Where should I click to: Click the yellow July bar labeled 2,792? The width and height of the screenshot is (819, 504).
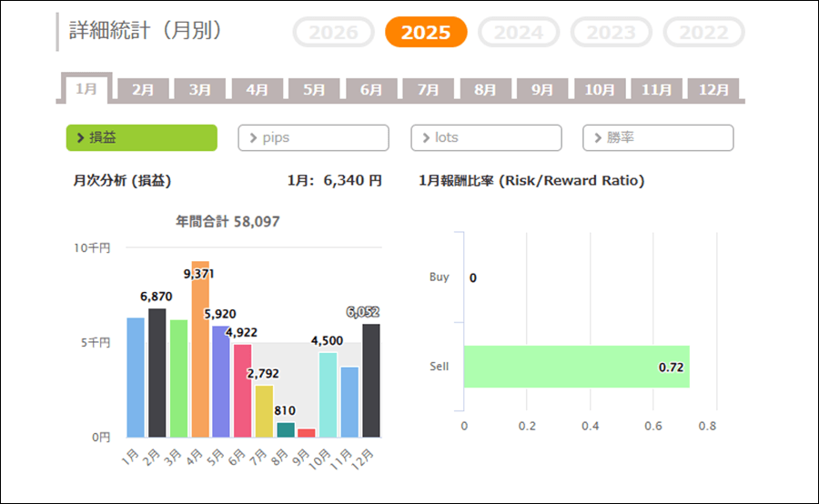(x=264, y=411)
